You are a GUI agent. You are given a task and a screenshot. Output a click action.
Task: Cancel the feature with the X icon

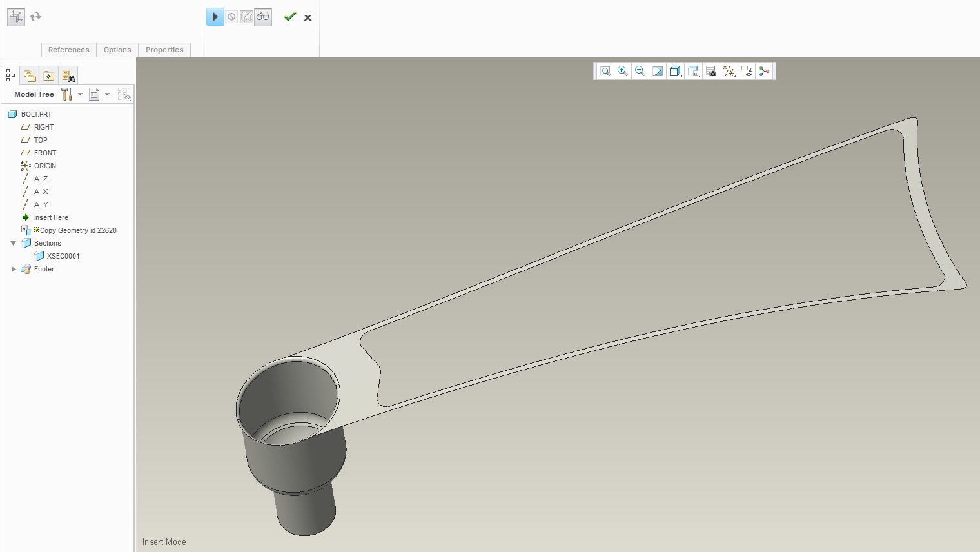(308, 17)
